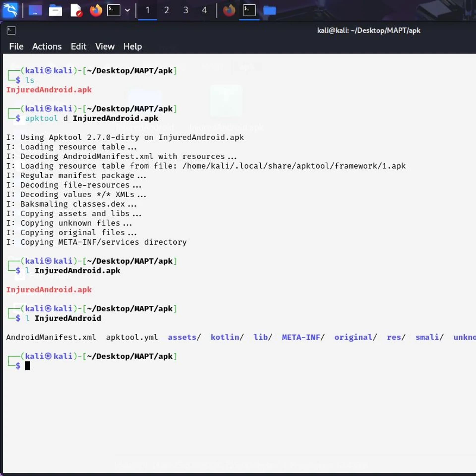Click the 'Loading resource table from file' line
The width and height of the screenshot is (476, 476).
coord(206,166)
